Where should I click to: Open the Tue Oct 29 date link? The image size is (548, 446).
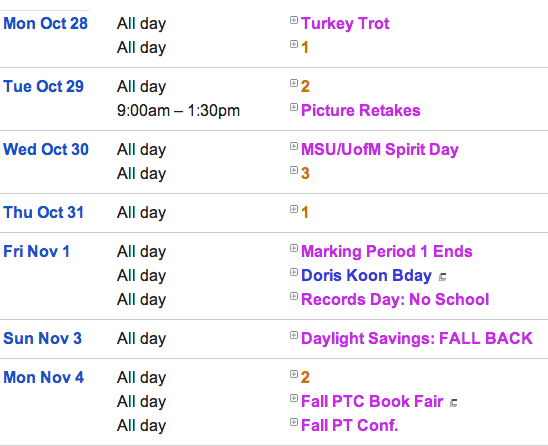click(44, 86)
